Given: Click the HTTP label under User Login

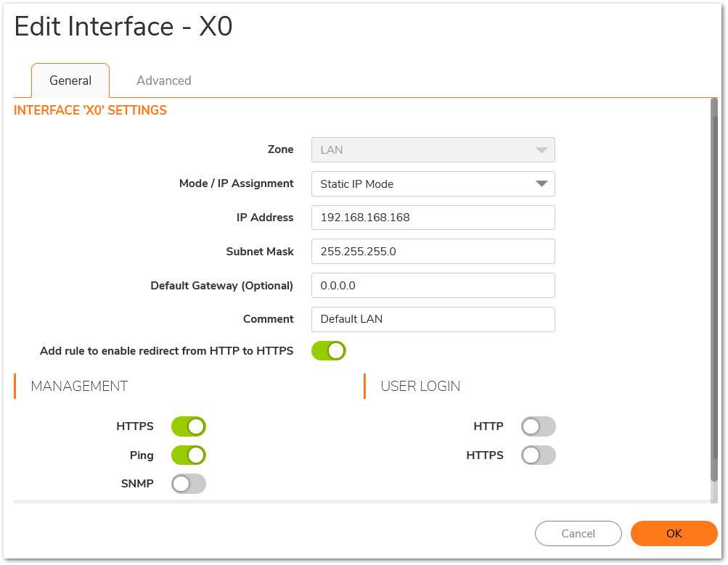Looking at the screenshot, I should (488, 426).
